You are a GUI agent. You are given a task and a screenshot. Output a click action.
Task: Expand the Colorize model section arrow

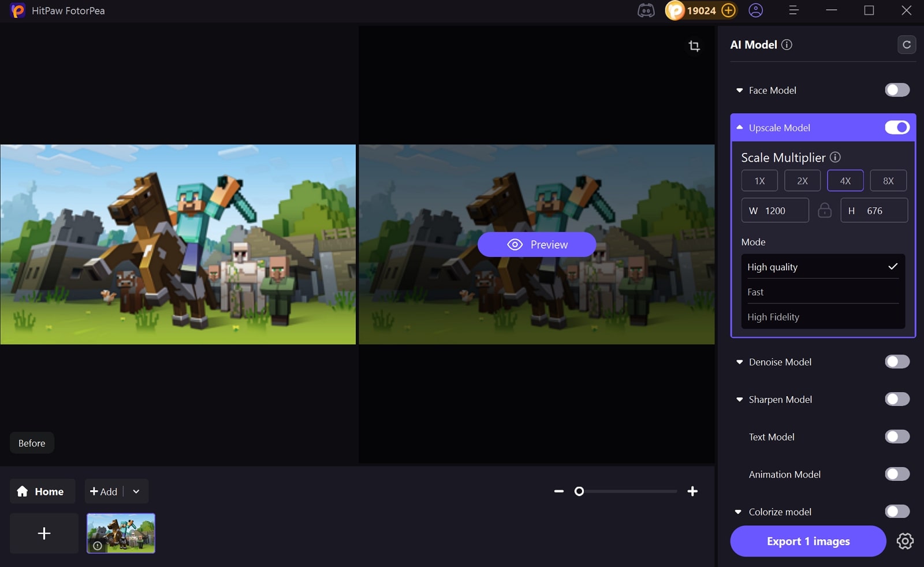pyautogui.click(x=738, y=512)
